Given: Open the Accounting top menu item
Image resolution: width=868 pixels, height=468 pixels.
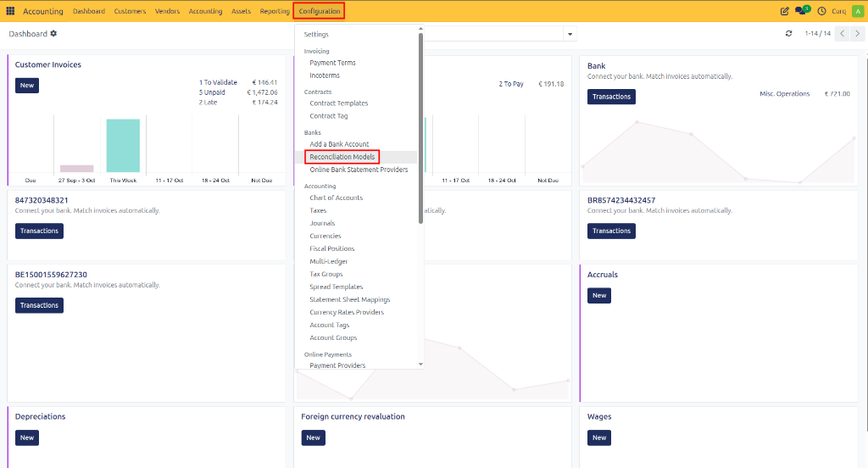Looking at the screenshot, I should [x=205, y=11].
